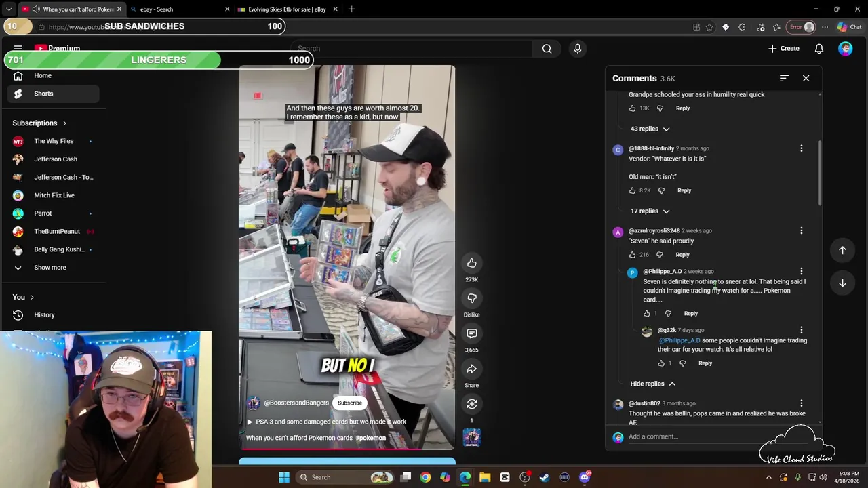Mute the YouTube tab audio icon
868x488 pixels.
(36, 9)
